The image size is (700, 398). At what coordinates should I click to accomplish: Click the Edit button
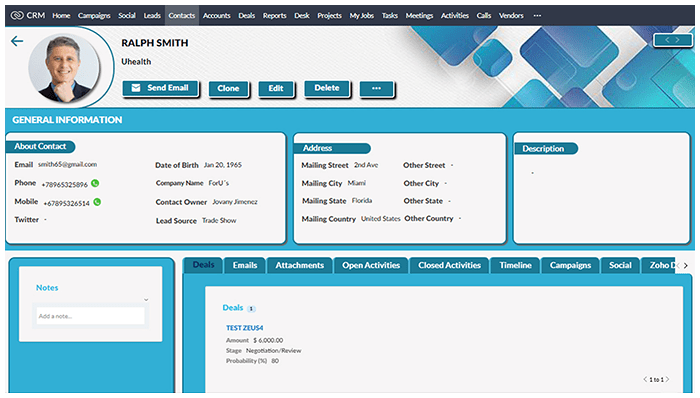click(x=276, y=88)
